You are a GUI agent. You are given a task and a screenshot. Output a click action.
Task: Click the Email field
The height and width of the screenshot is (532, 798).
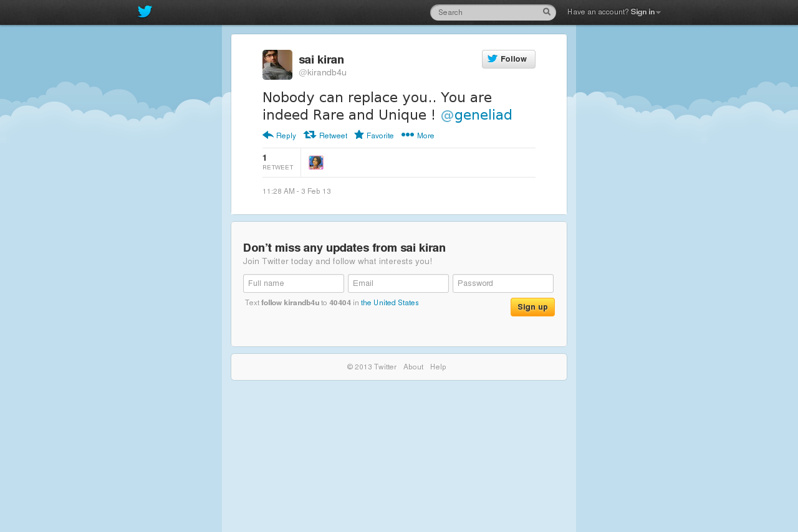tap(398, 283)
